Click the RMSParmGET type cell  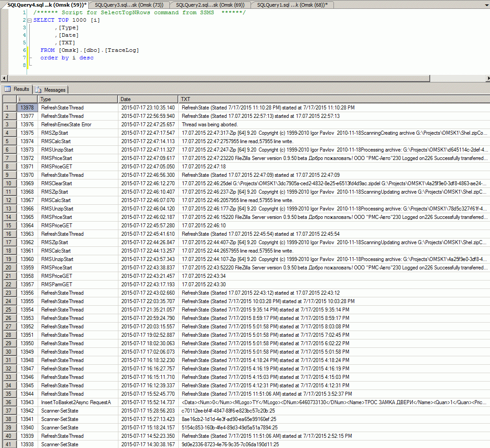point(78,285)
